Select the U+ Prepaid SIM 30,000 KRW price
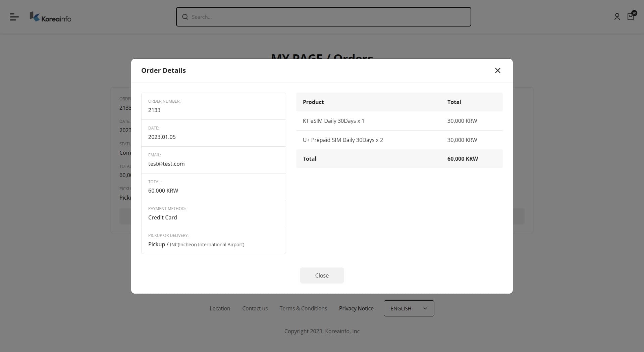The height and width of the screenshot is (352, 644). pyautogui.click(x=462, y=140)
